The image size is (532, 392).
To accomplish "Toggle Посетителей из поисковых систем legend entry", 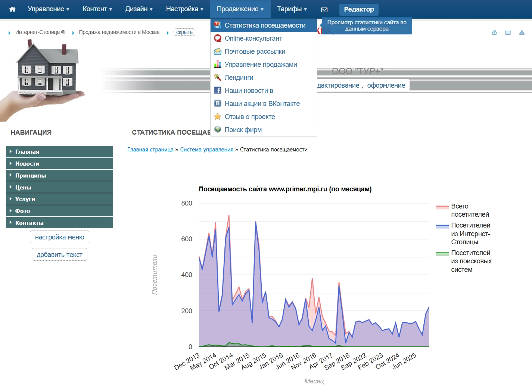I will point(471,261).
